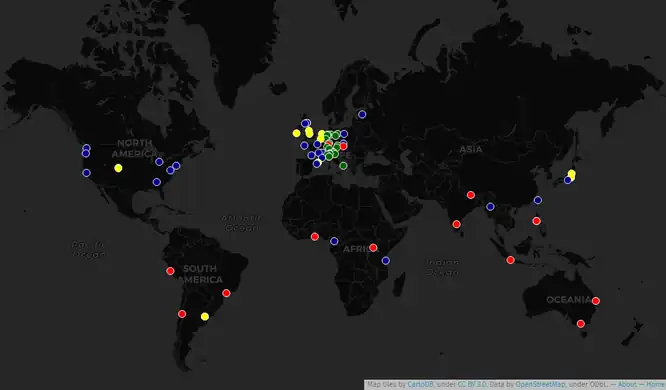Pick the blue marker near Bangladesh
666x390 pixels.
pos(491,207)
